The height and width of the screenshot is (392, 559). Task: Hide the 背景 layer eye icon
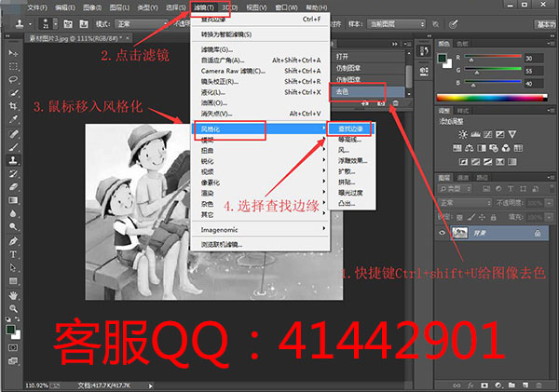[442, 233]
